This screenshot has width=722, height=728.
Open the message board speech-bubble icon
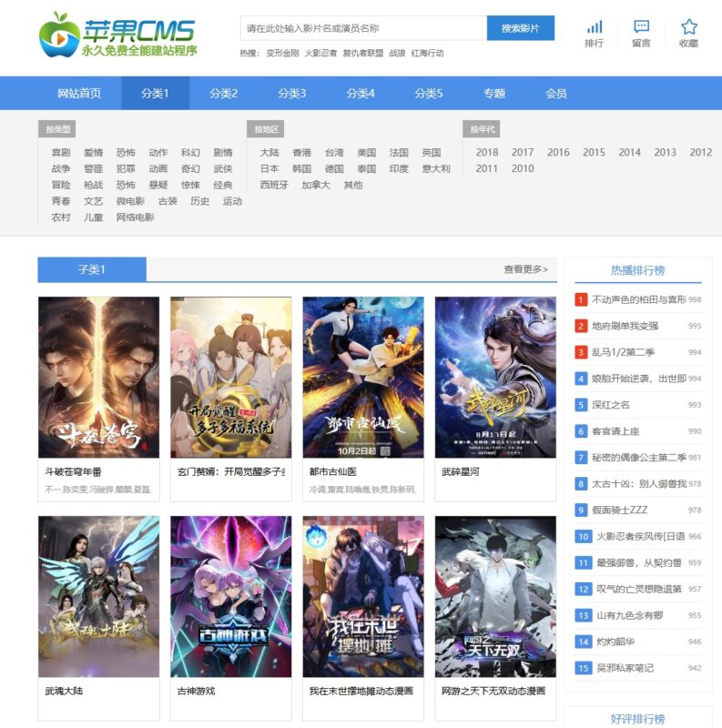[x=641, y=27]
